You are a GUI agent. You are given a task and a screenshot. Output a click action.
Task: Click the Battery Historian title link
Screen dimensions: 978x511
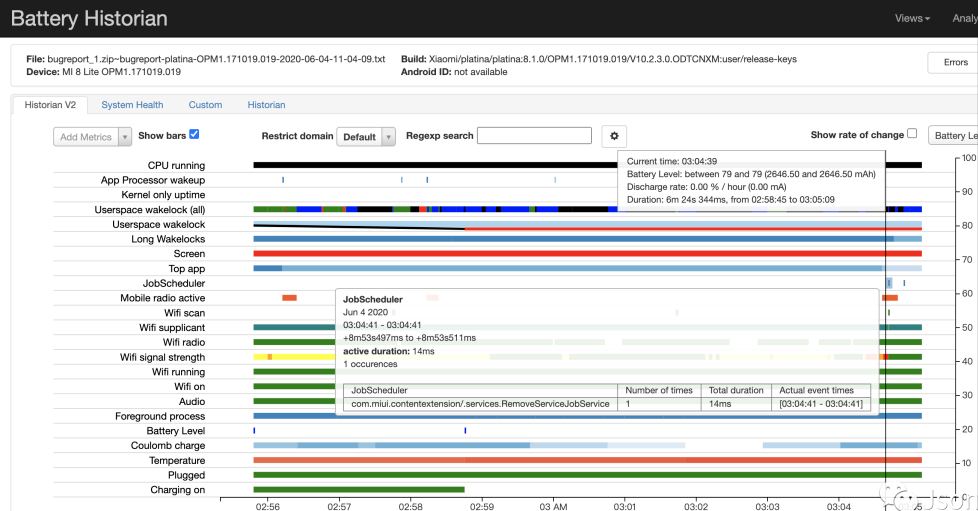click(x=89, y=18)
